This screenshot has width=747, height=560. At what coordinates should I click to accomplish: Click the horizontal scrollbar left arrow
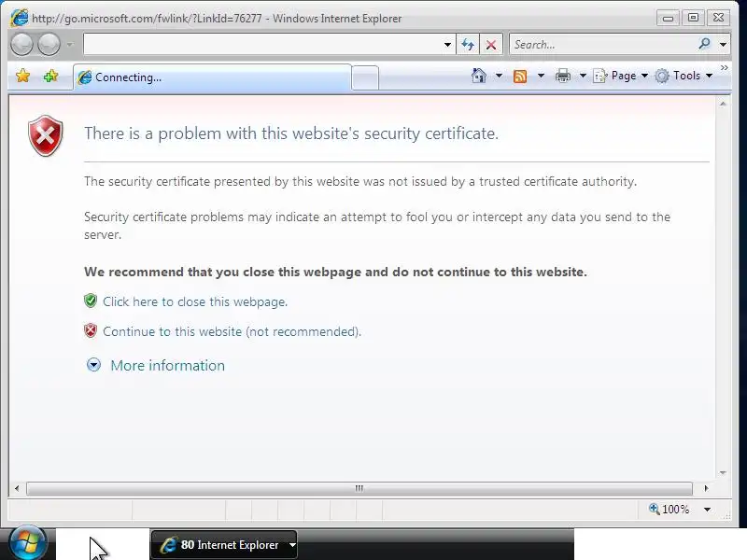(x=17, y=488)
